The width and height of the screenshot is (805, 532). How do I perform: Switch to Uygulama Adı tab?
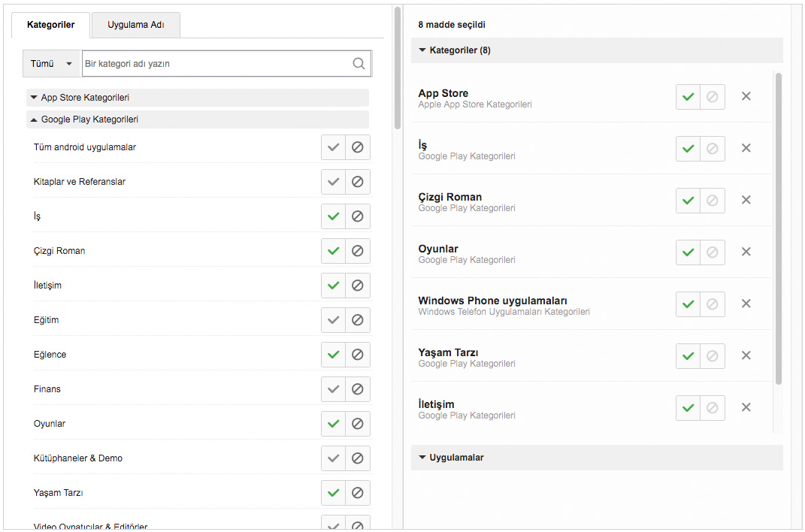click(135, 25)
